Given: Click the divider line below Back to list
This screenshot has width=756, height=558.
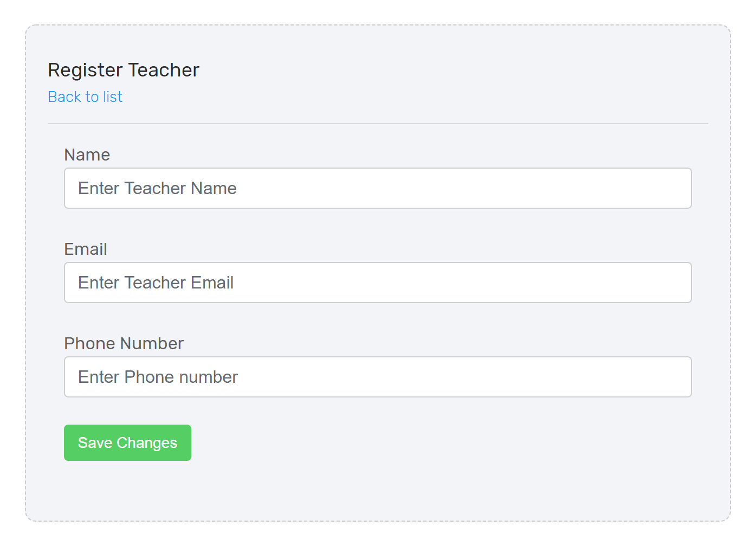Looking at the screenshot, I should [x=378, y=124].
